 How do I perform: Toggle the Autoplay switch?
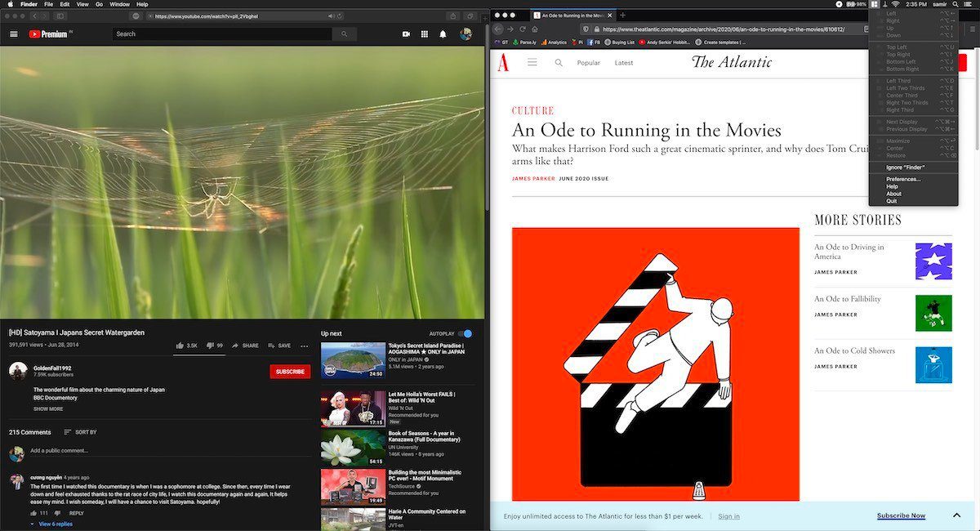tap(465, 333)
